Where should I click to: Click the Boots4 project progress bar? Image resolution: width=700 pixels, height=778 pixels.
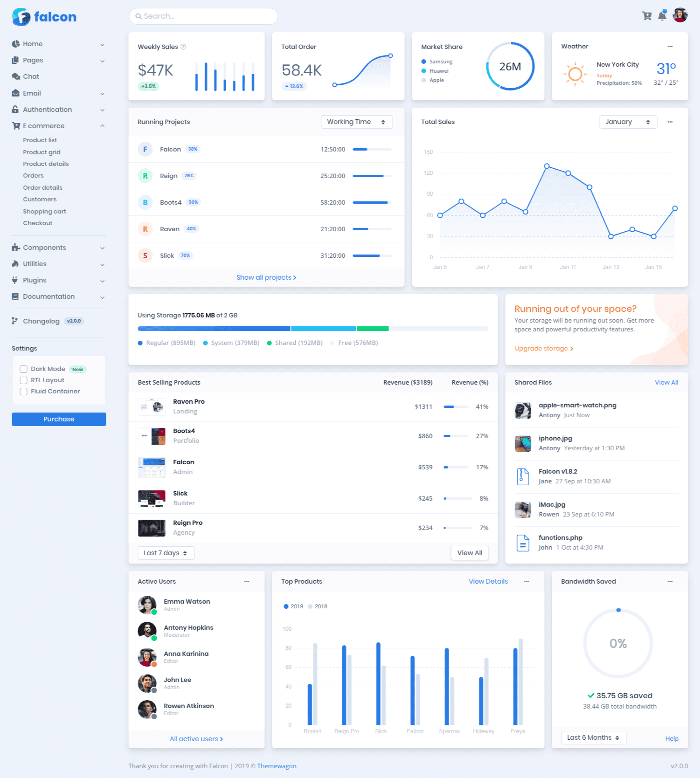[x=372, y=203]
